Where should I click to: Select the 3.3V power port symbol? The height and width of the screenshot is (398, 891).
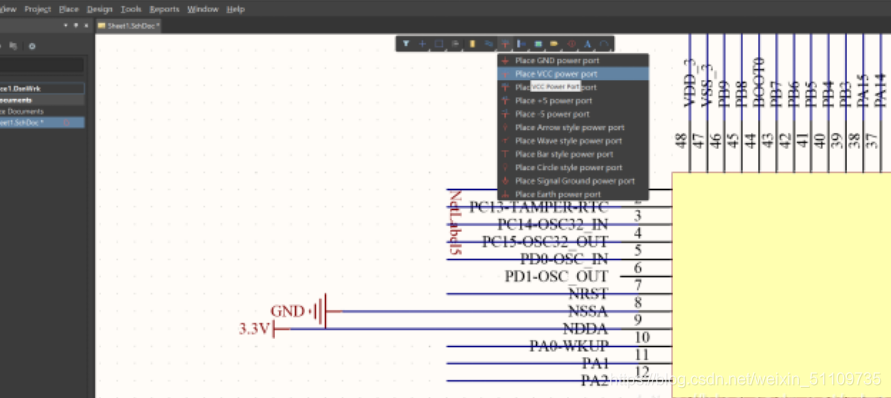(264, 329)
